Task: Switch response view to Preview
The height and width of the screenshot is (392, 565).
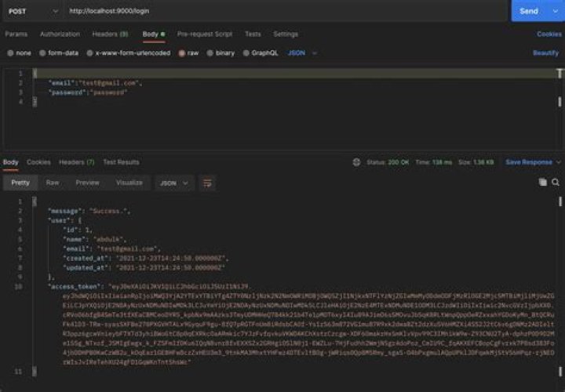Action: point(88,183)
